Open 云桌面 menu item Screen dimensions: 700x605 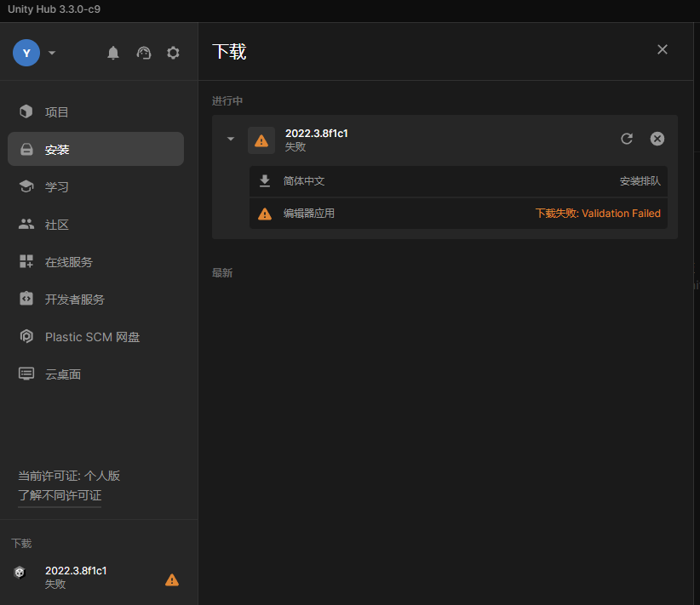pos(95,374)
